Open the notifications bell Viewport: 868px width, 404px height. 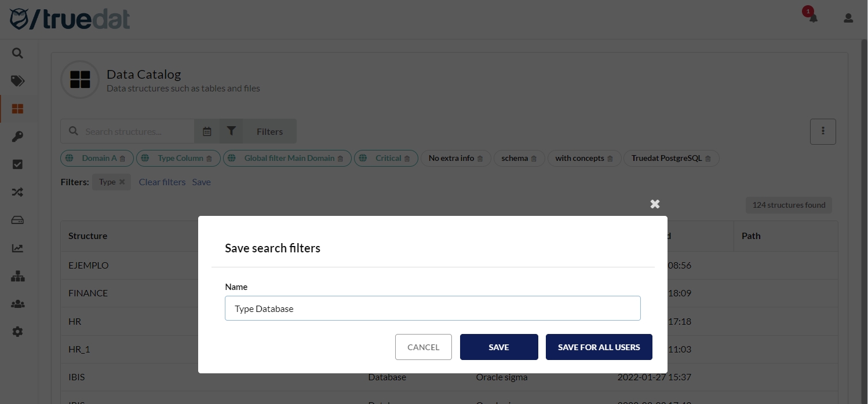point(813,18)
